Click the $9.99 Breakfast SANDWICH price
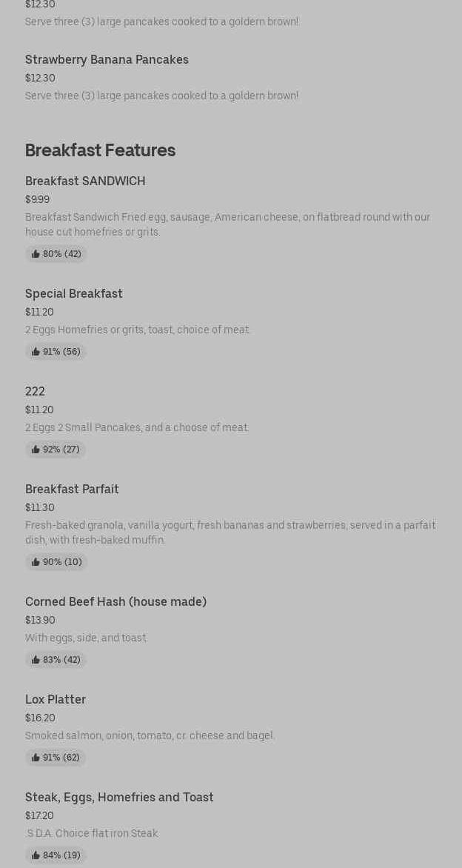Screen dimensions: 462x868 37,199
